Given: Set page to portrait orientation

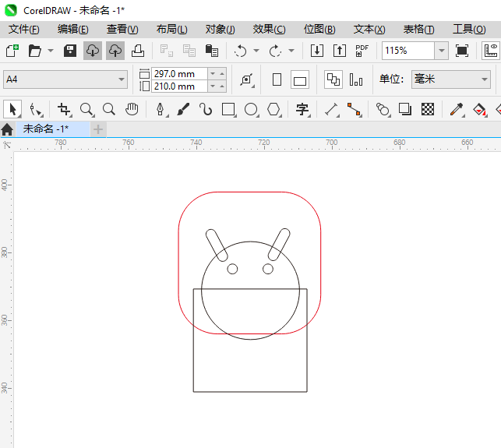Looking at the screenshot, I should point(277,79).
